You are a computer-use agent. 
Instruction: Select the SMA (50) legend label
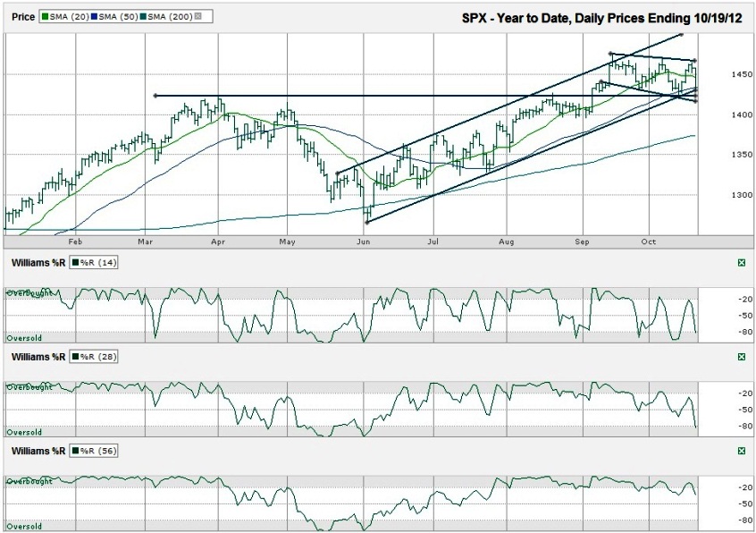point(118,17)
